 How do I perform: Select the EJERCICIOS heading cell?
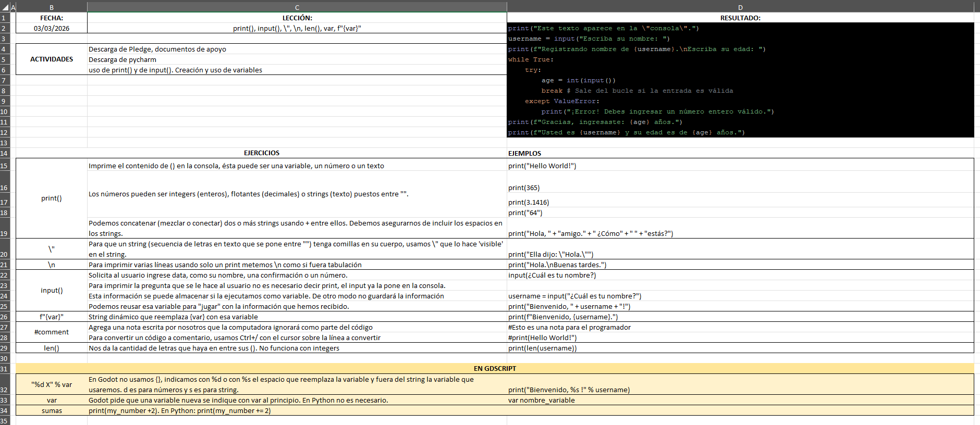click(261, 153)
